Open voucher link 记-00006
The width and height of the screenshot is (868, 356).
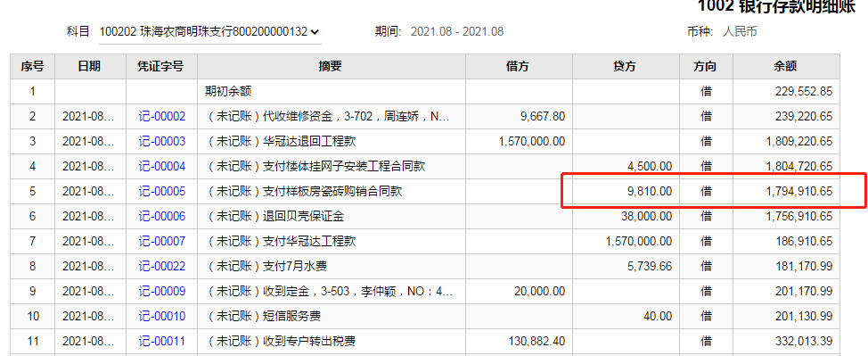pos(161,216)
